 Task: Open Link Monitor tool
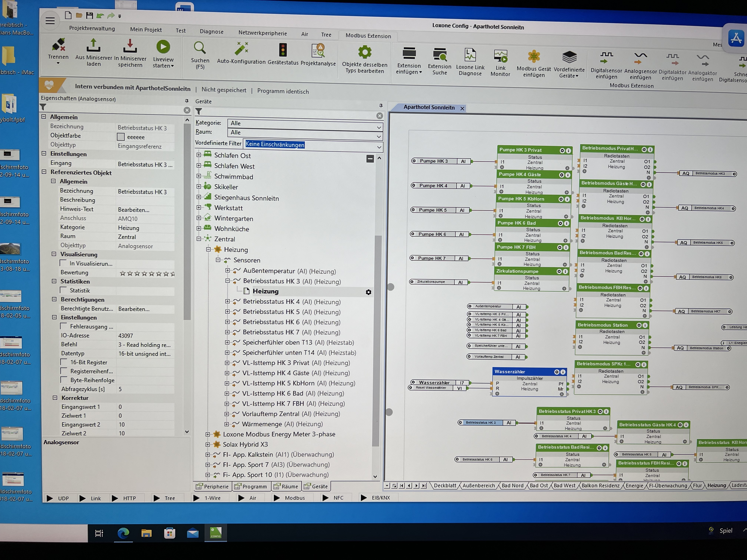coord(500,56)
